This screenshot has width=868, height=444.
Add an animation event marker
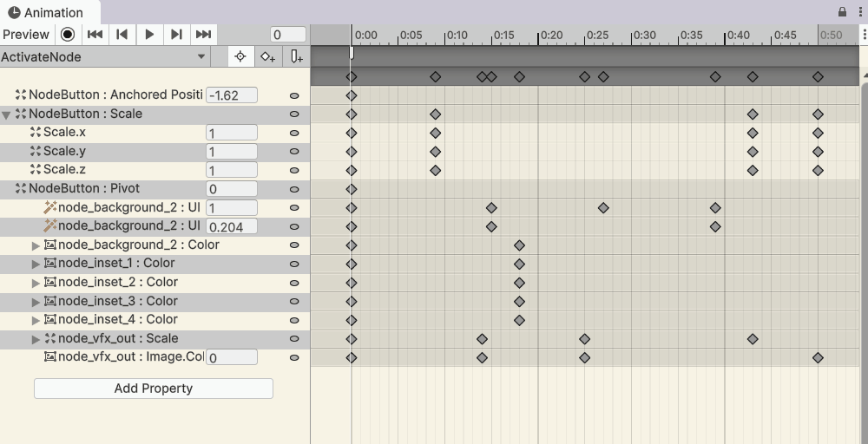pos(296,56)
